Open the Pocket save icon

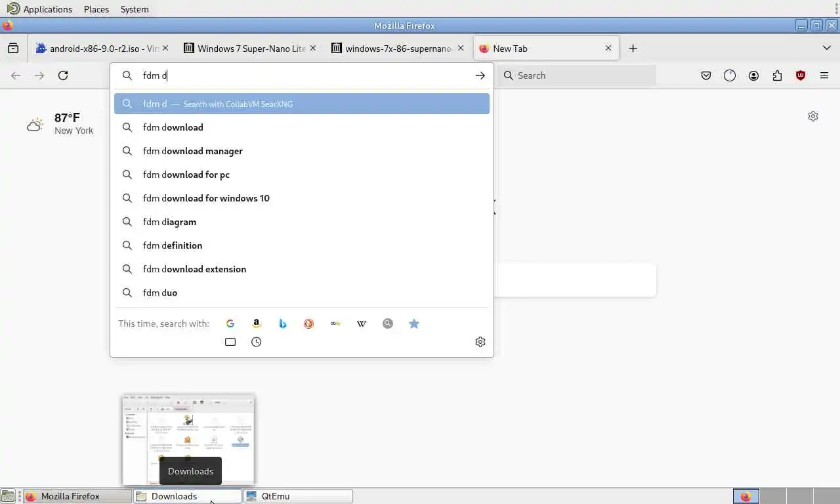pos(706,75)
